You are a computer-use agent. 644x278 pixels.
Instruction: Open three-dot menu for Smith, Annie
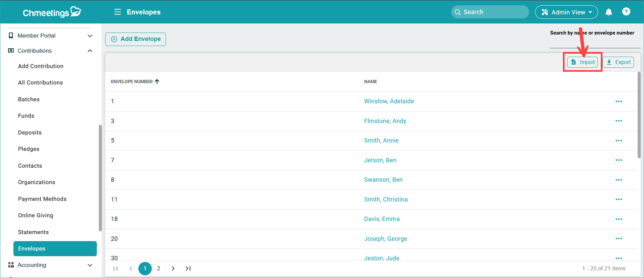click(x=619, y=141)
